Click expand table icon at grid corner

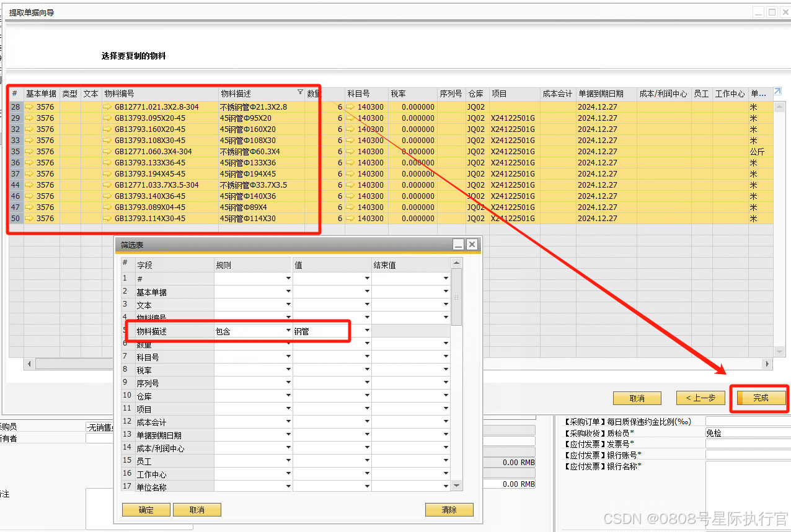point(778,92)
